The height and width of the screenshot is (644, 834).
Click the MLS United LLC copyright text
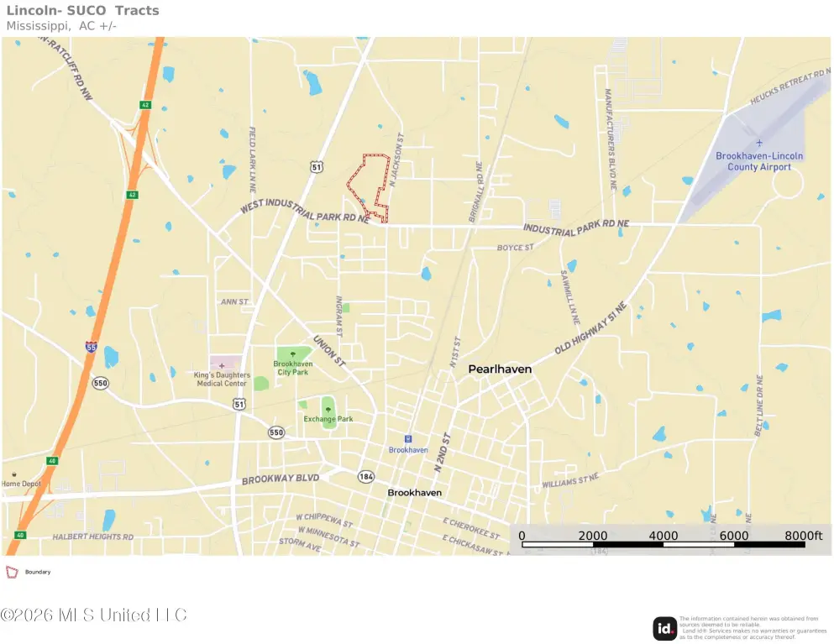coord(93,615)
